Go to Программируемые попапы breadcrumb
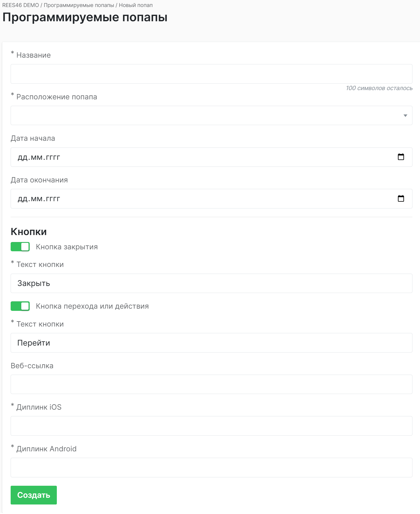 click(x=79, y=5)
